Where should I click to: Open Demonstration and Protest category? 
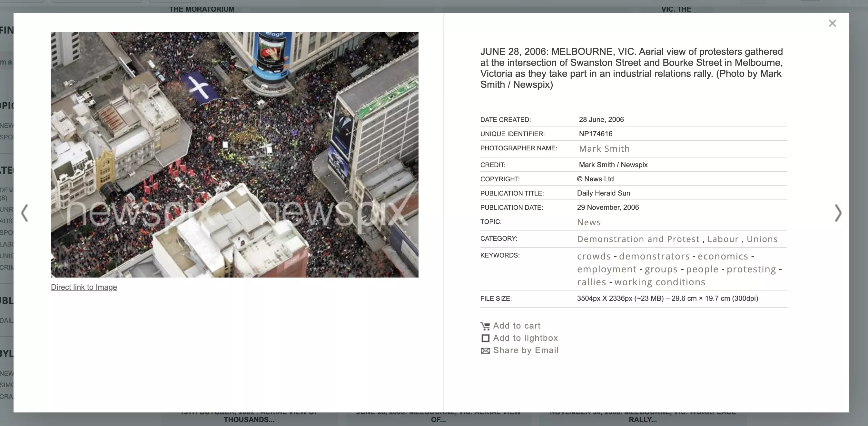(638, 239)
